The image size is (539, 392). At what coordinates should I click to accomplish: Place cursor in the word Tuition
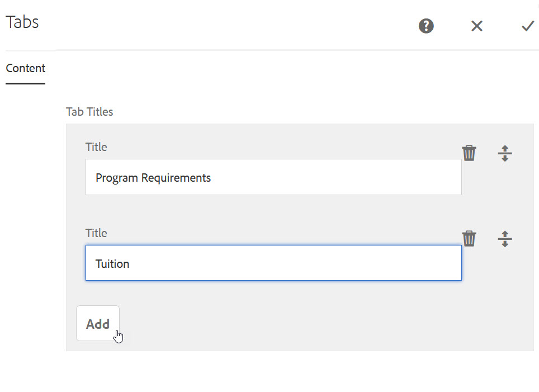pos(112,264)
